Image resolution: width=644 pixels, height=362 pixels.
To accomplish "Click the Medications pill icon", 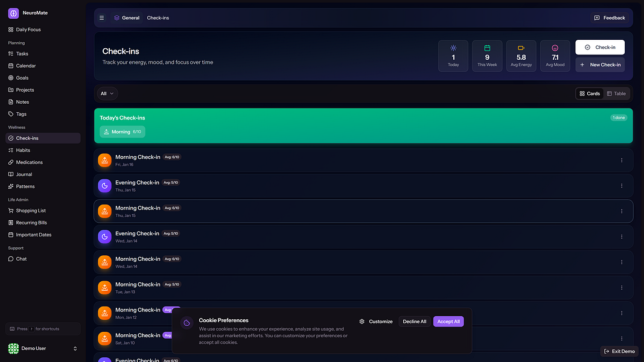I will click(x=11, y=162).
